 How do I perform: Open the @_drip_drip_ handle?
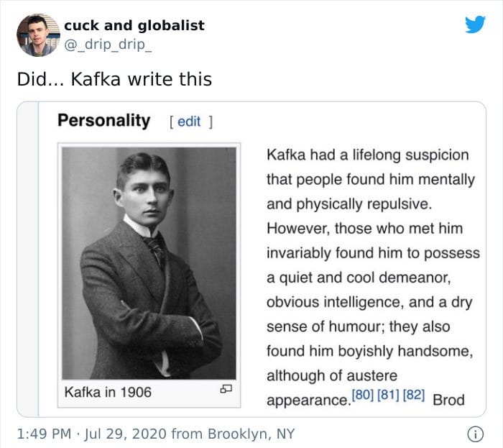click(x=108, y=45)
